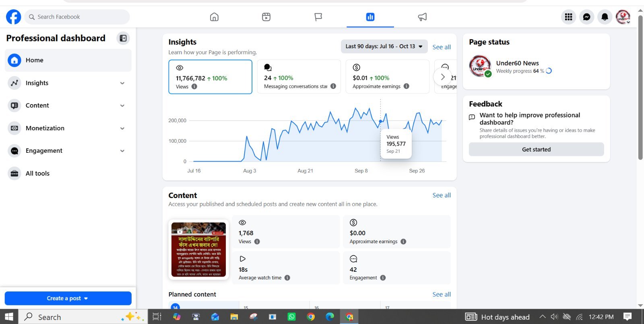Viewport: 644px width, 324px height.
Task: Select the Messaging conversations started metric card
Action: (299, 77)
